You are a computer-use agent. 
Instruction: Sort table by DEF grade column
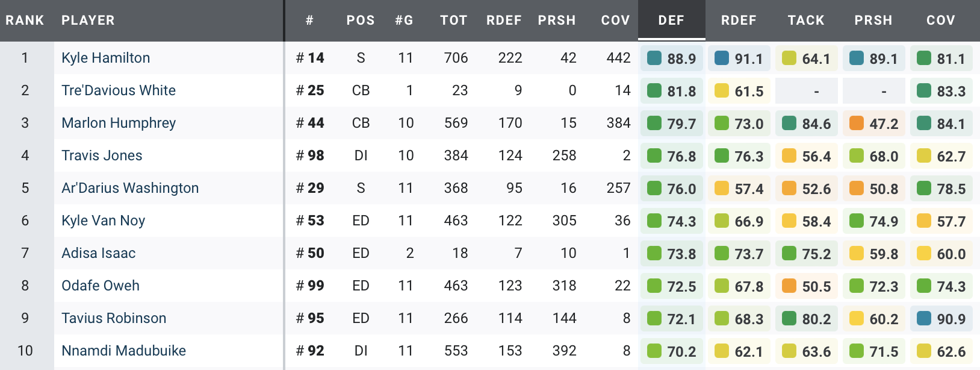[x=671, y=20]
